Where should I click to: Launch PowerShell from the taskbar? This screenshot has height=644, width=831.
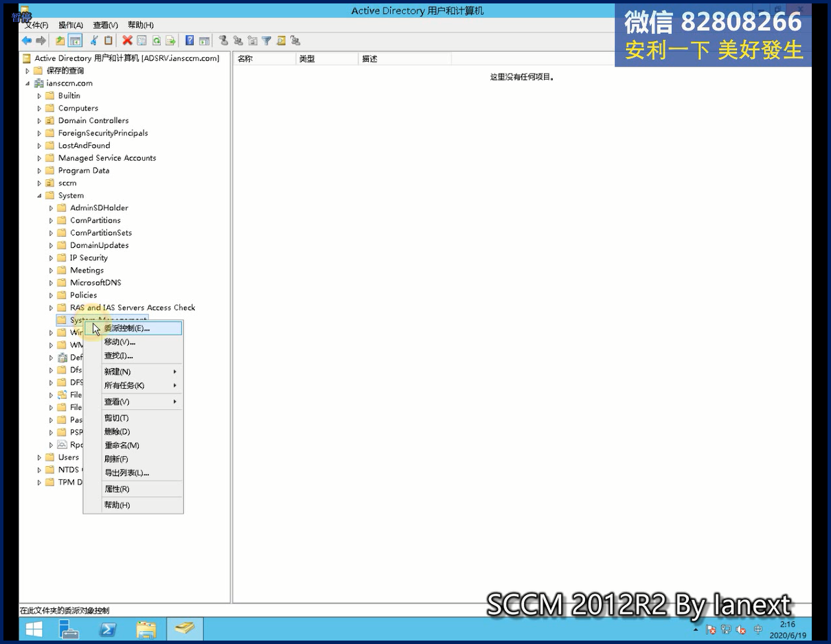[108, 629]
